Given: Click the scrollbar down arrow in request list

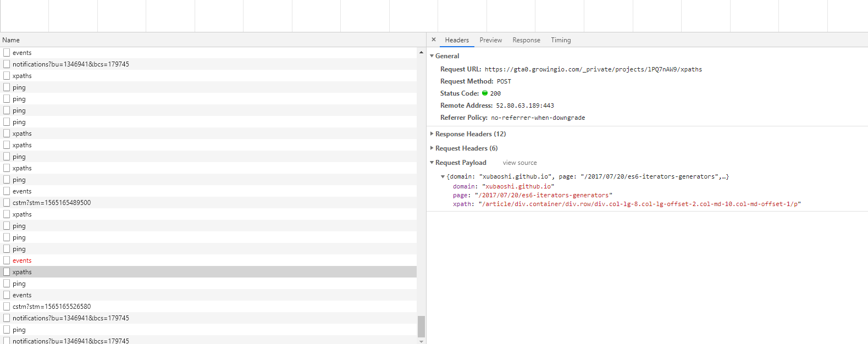Looking at the screenshot, I should [x=422, y=341].
